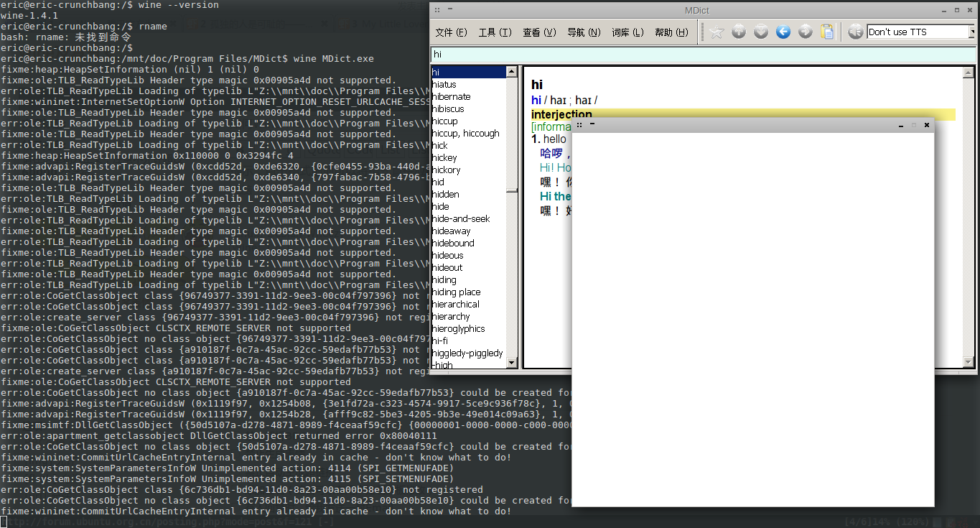The image size is (980, 528).
Task: Select hidden in the word list
Action: pyautogui.click(x=445, y=194)
